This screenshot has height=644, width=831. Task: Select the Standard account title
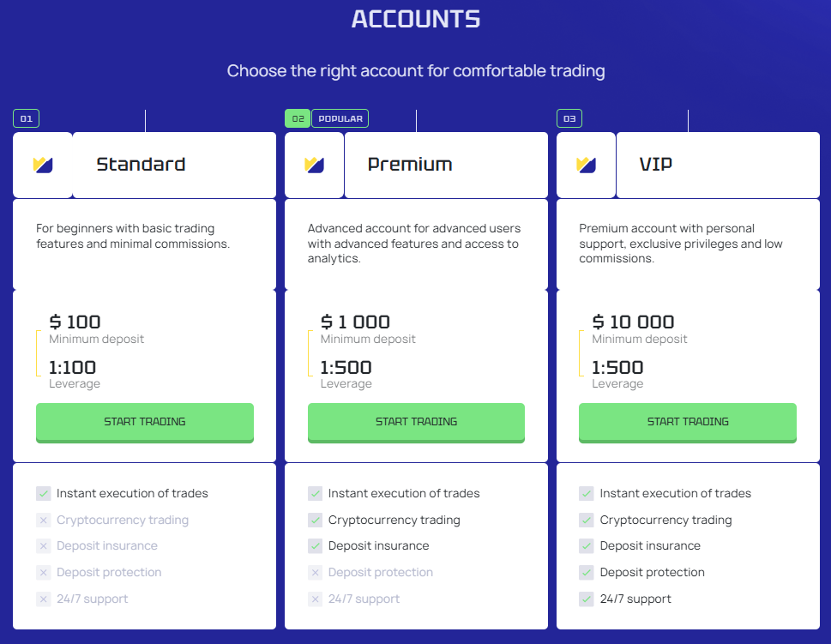(141, 165)
